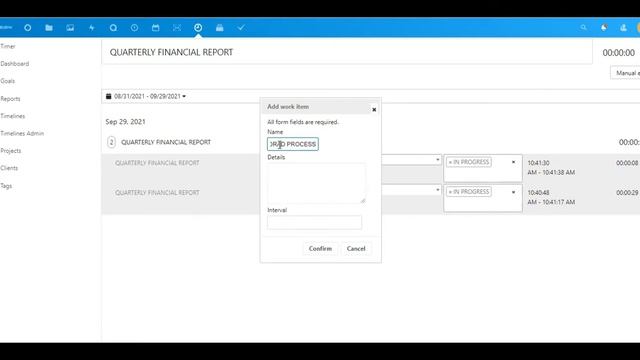The height and width of the screenshot is (360, 640).
Task: Focus the Interval field in the dialog
Action: tap(314, 222)
